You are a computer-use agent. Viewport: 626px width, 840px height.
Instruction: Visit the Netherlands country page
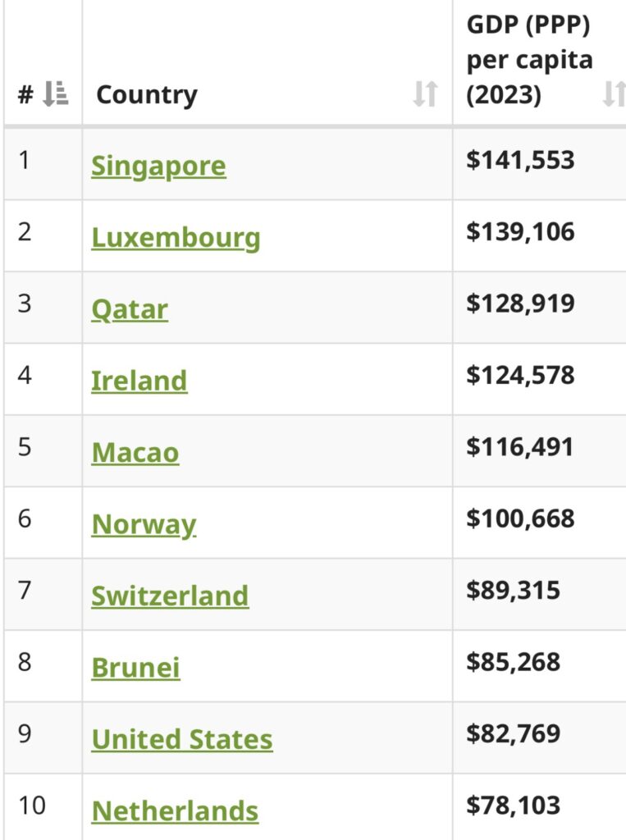[175, 811]
